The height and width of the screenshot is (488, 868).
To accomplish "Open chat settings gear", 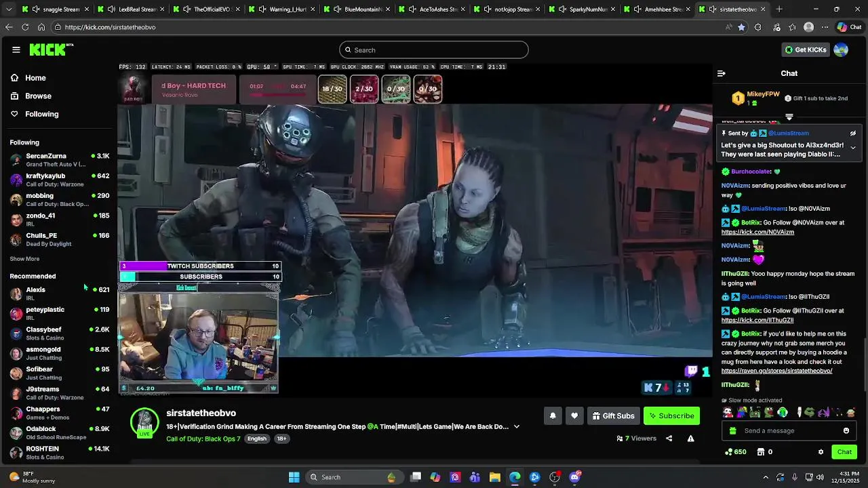I will (821, 452).
